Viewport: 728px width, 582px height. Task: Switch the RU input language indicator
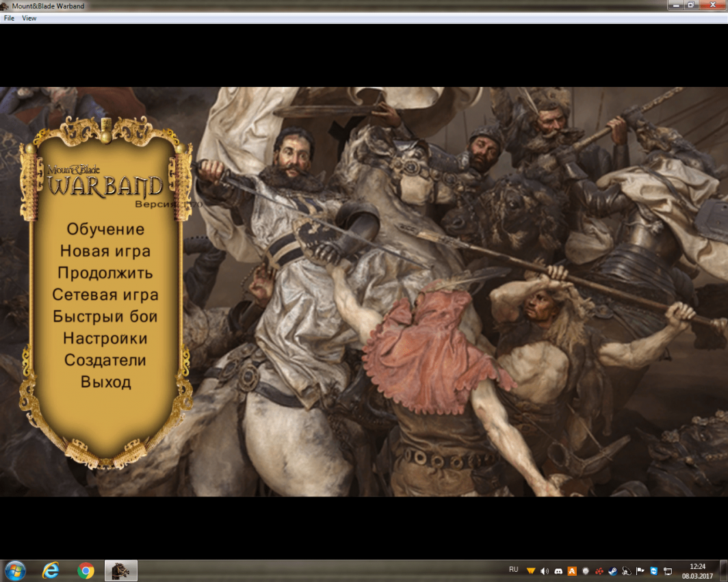pos(514,570)
